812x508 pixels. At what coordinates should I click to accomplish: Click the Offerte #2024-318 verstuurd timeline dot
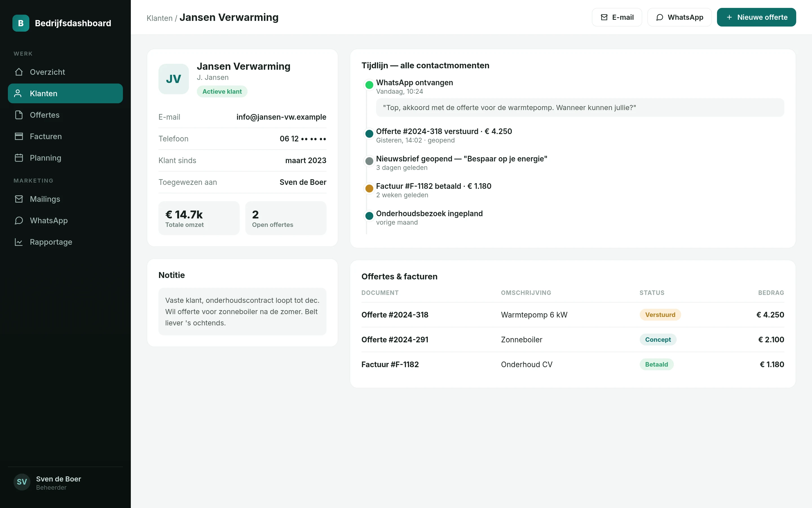pyautogui.click(x=369, y=134)
